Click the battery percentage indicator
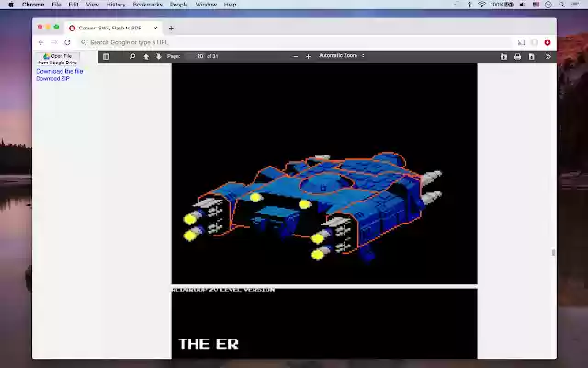Screen dimensions: 588x368 [x=503, y=5]
